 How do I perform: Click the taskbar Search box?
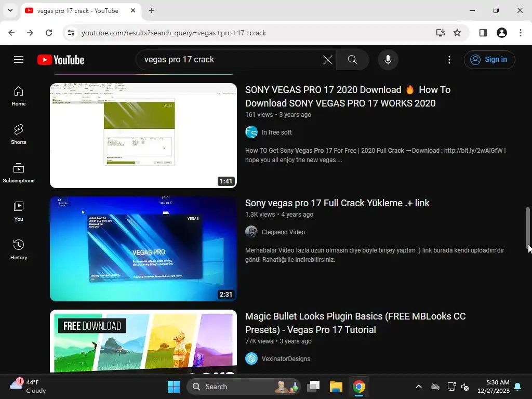click(x=244, y=387)
